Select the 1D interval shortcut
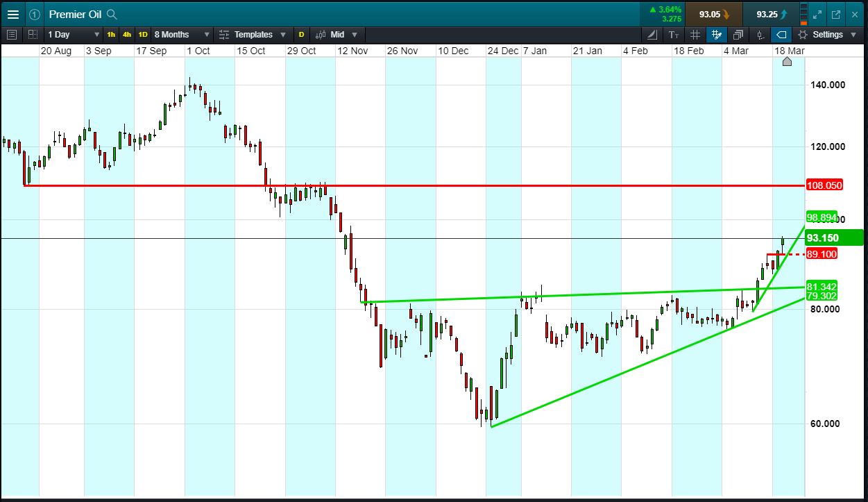 pos(143,34)
